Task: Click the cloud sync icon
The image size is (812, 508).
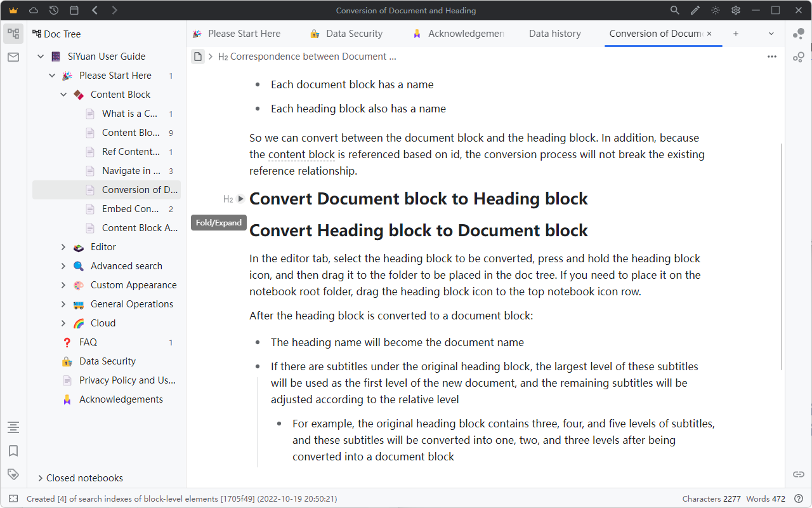Action: (34, 10)
